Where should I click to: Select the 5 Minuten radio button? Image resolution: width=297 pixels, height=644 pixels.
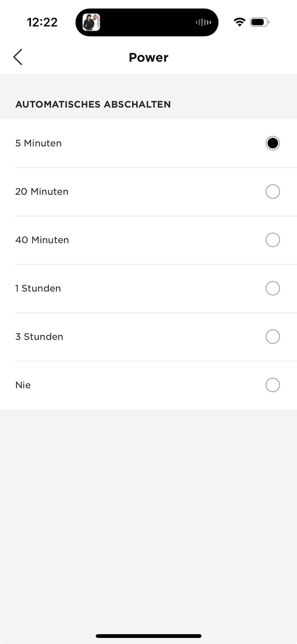click(x=273, y=143)
